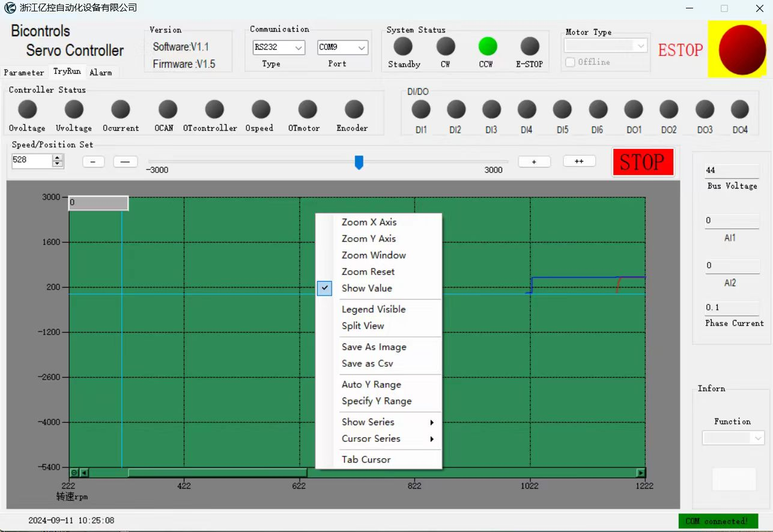
Task: Click the Encoder status indicator light
Action: [x=354, y=109]
